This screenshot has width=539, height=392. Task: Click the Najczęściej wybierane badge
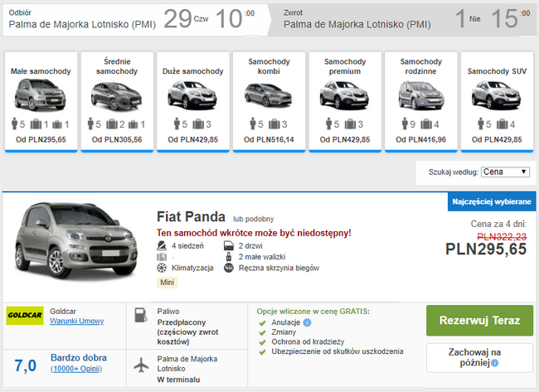coord(492,201)
